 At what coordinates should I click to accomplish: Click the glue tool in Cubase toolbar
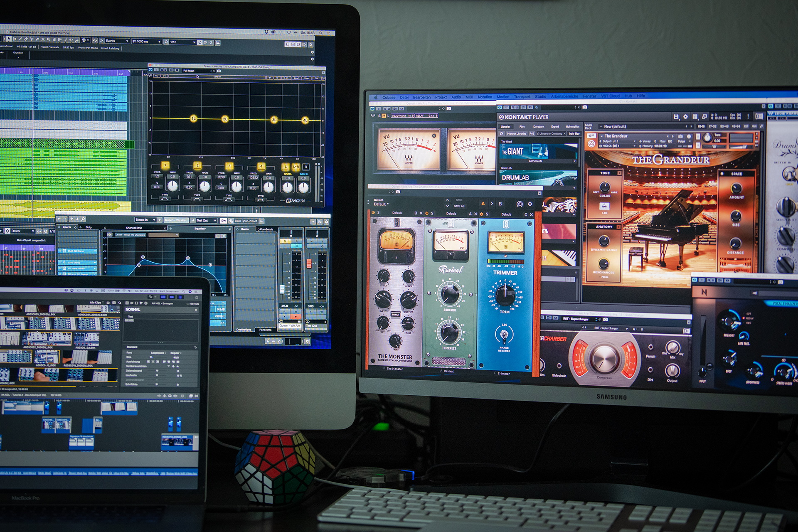coord(37,39)
